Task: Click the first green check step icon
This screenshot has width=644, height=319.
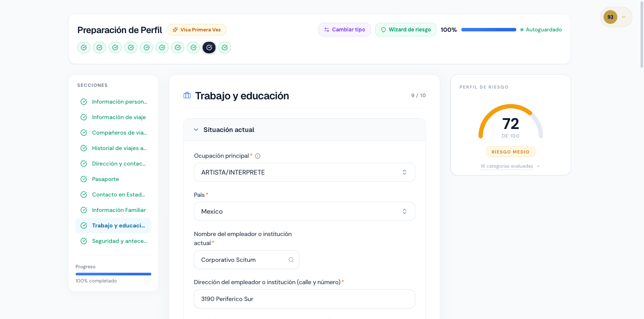Action: [x=84, y=47]
